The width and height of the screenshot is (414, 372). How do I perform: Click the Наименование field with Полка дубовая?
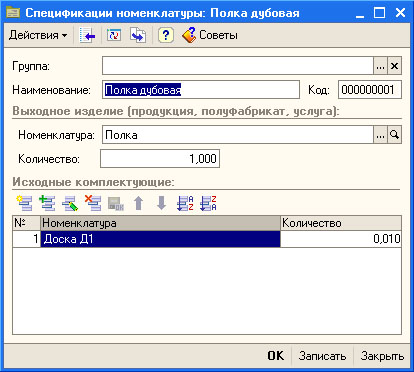point(201,90)
